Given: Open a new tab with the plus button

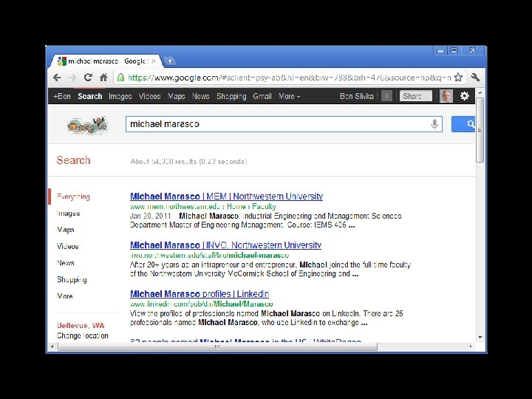Looking at the screenshot, I should pyautogui.click(x=170, y=61).
